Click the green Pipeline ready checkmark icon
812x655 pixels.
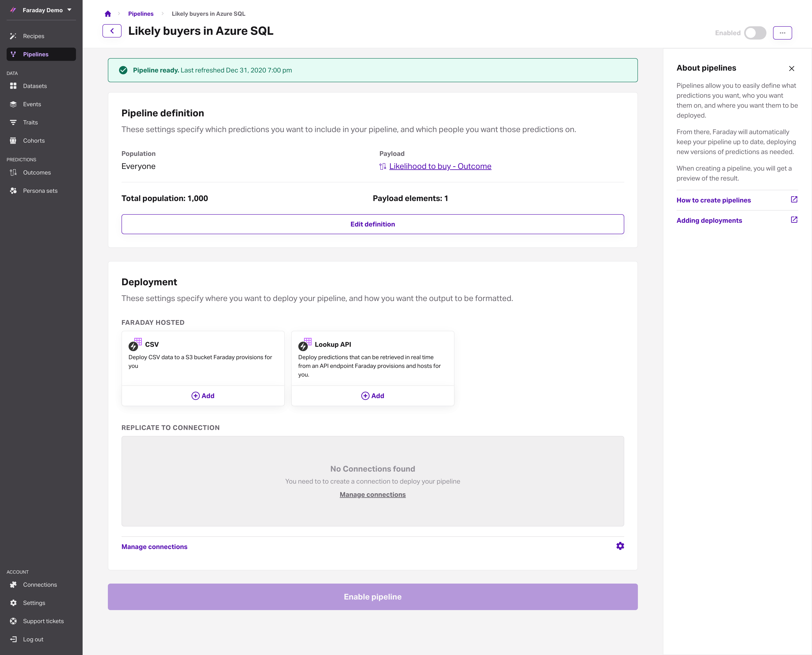pos(123,70)
